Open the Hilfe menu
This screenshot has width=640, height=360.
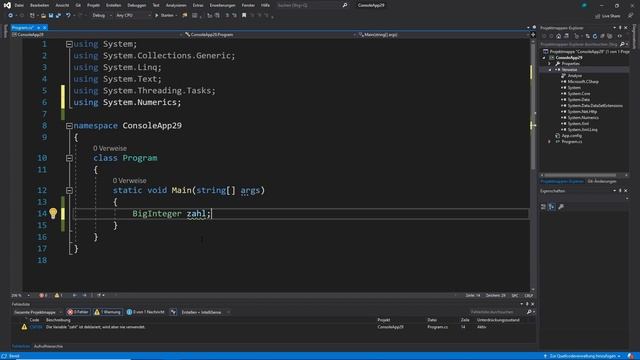coord(265,5)
